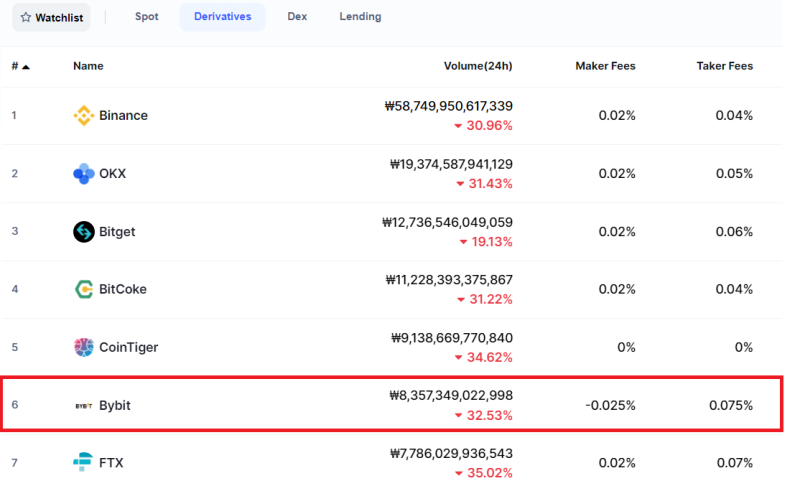Screen dimensions: 800x491
Task: Click CoinTiger volume ₩9,138,669,770,840
Action: [452, 338]
